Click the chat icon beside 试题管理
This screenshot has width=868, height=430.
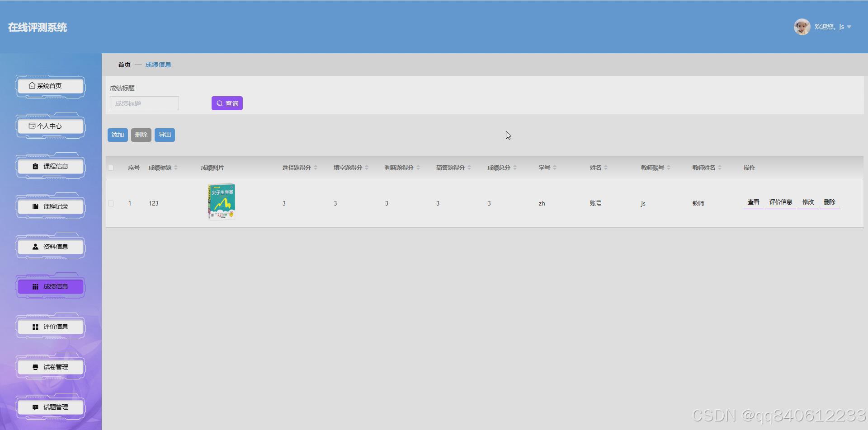point(35,407)
